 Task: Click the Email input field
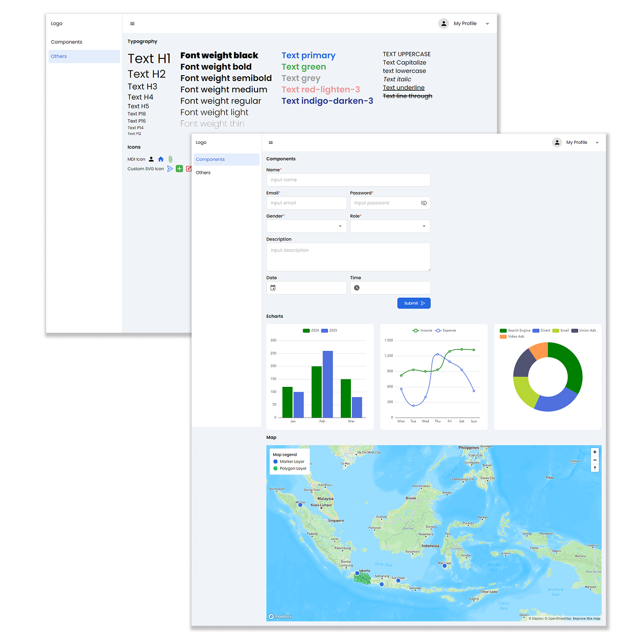[x=306, y=203]
